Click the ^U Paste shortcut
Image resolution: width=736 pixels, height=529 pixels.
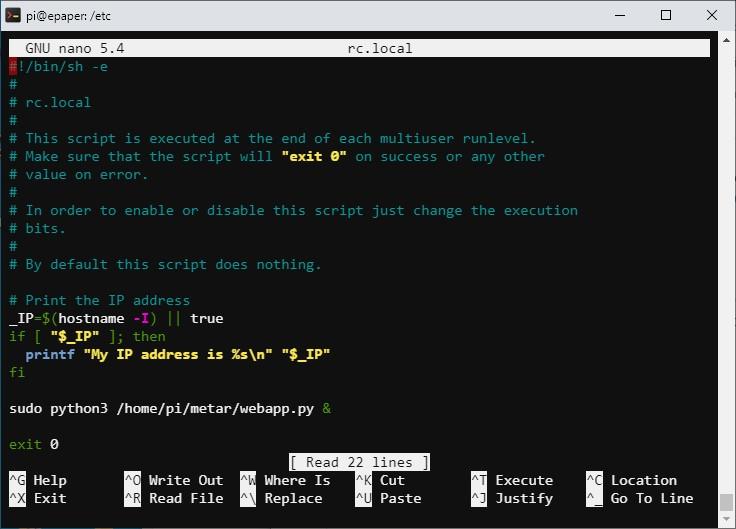tap(389, 498)
